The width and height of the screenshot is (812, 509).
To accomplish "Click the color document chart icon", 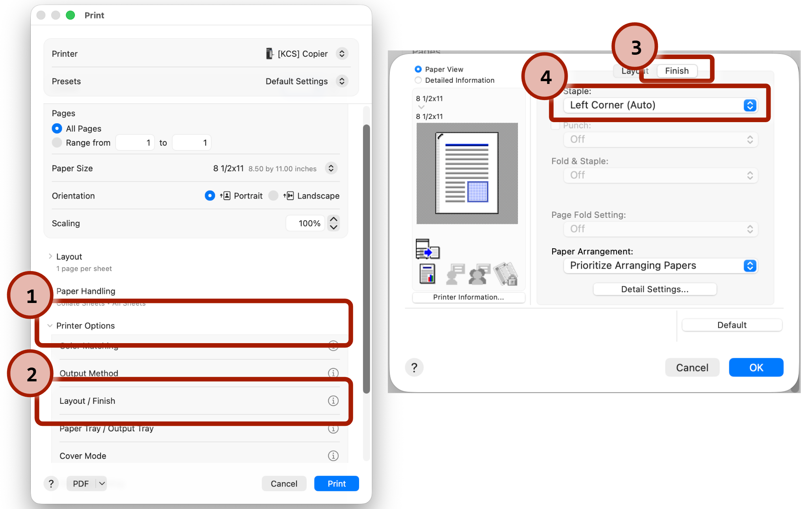I will coord(427,274).
